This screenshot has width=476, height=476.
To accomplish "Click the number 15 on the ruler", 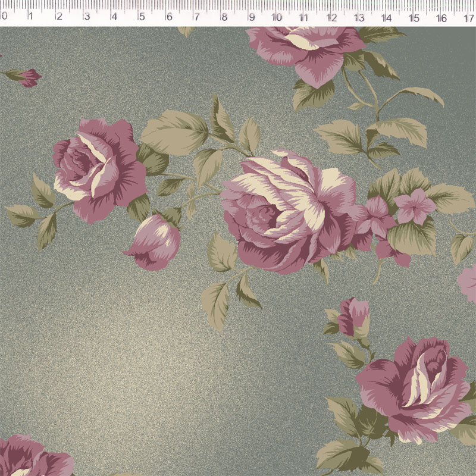I will [414, 17].
